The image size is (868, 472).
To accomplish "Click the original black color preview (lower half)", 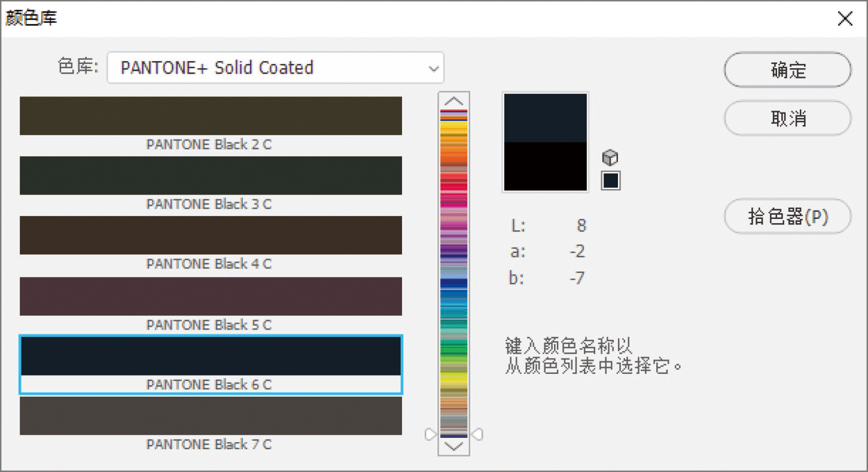I will [x=545, y=166].
